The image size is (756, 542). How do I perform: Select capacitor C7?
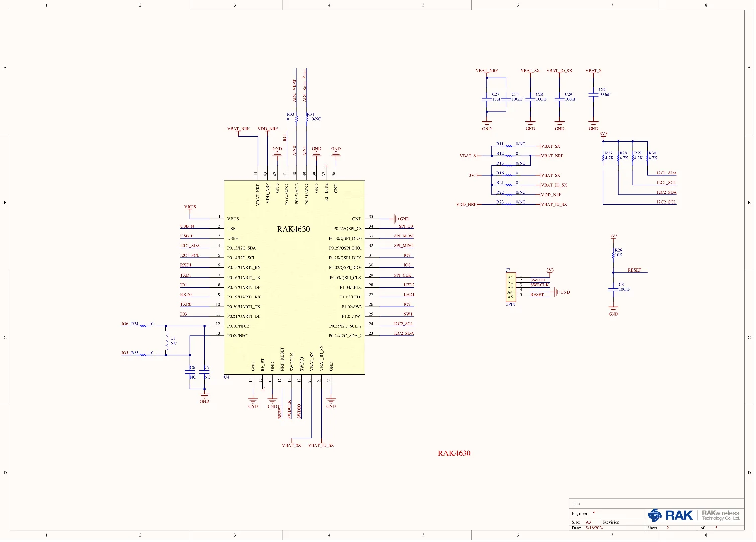coord(205,372)
